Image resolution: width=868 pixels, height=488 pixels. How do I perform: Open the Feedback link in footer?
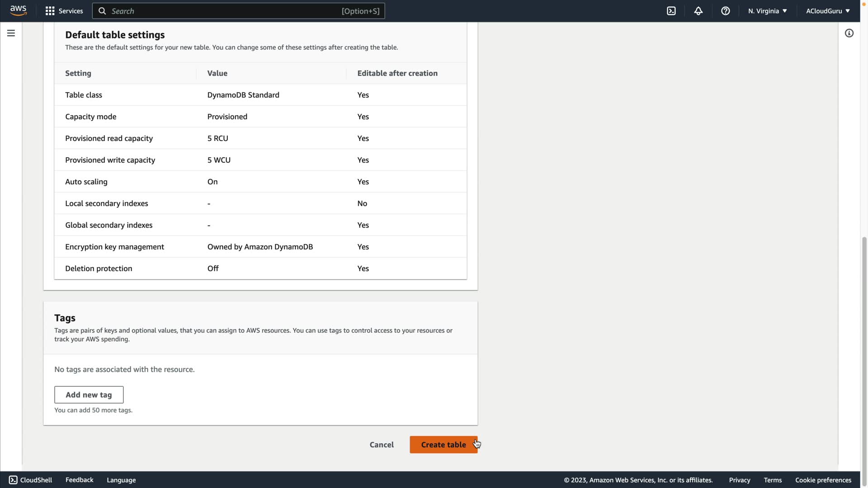pyautogui.click(x=79, y=480)
